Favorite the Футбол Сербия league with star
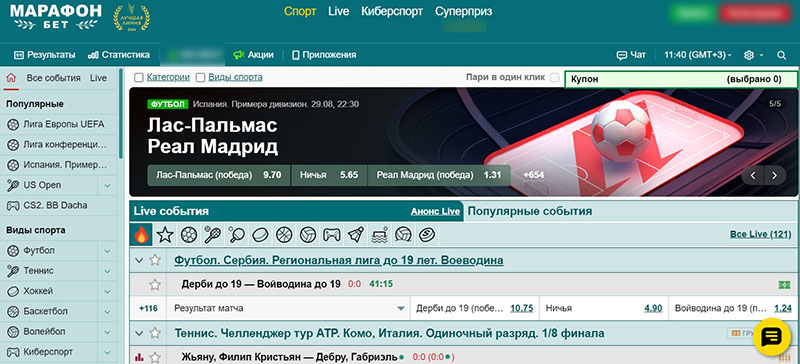This screenshot has width=800, height=364. click(155, 260)
